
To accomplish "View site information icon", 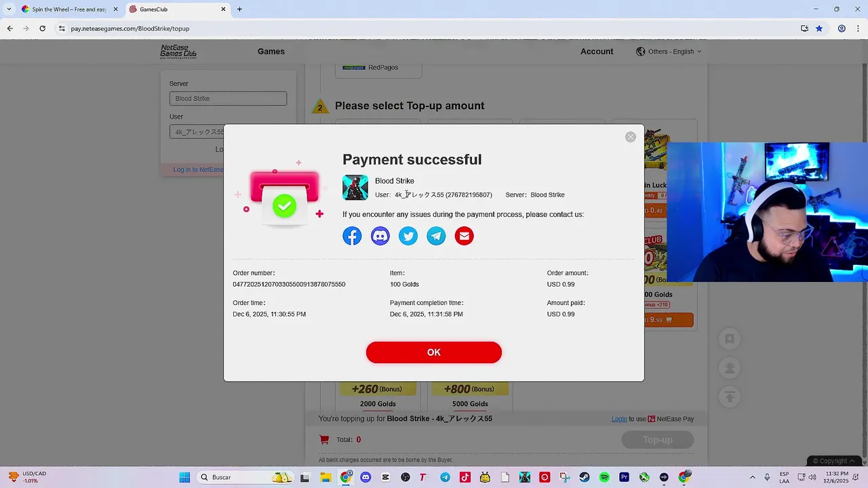I will click(62, 28).
